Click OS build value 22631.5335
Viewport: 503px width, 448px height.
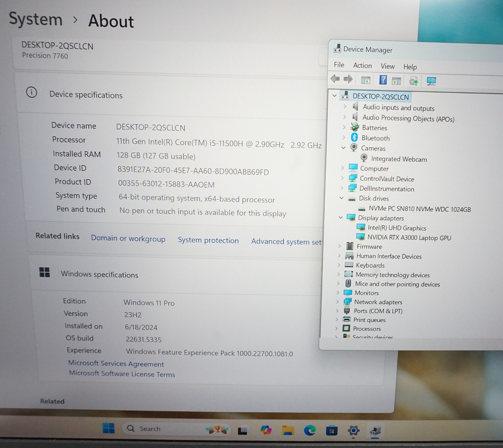(x=143, y=339)
